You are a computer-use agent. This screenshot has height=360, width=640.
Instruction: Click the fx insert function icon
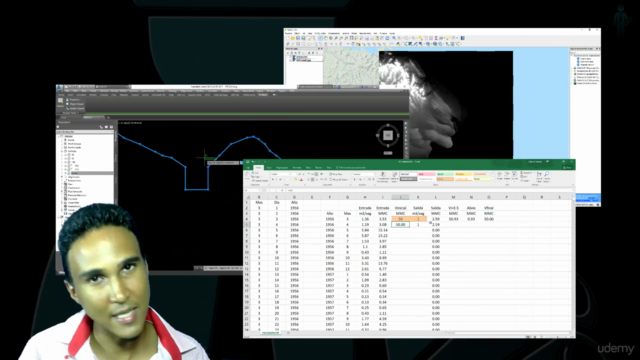click(282, 190)
